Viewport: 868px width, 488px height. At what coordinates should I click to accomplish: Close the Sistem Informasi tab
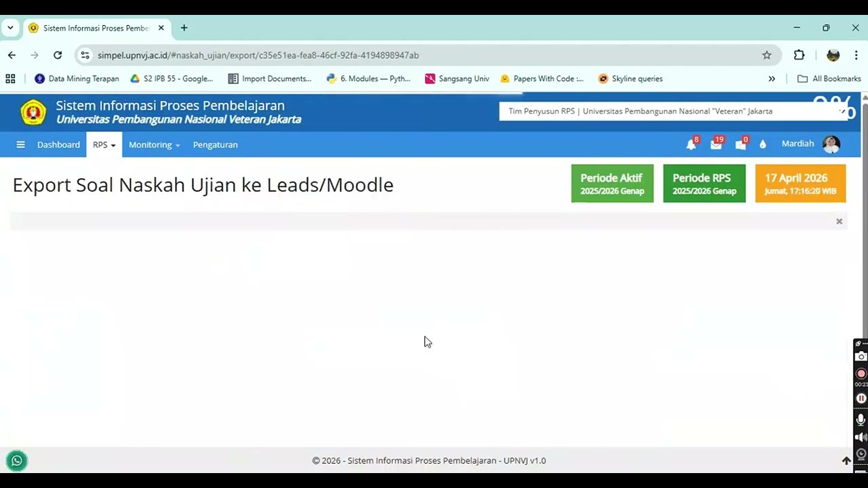pos(161,28)
